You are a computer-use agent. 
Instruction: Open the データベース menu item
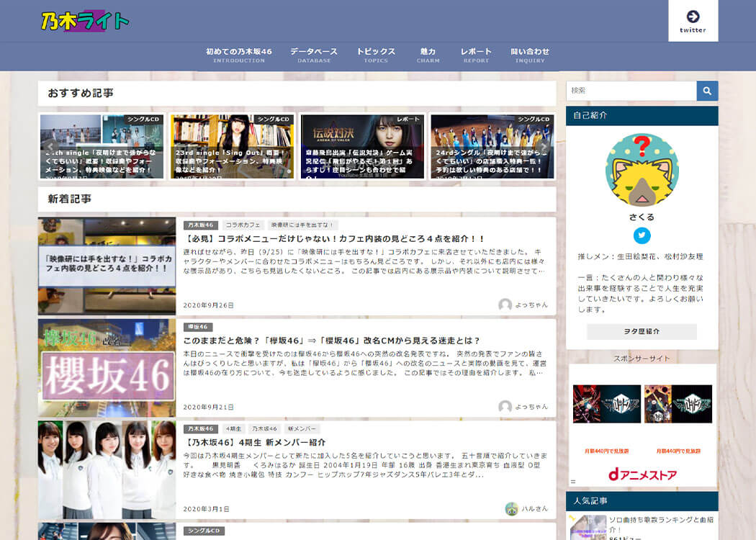point(314,55)
